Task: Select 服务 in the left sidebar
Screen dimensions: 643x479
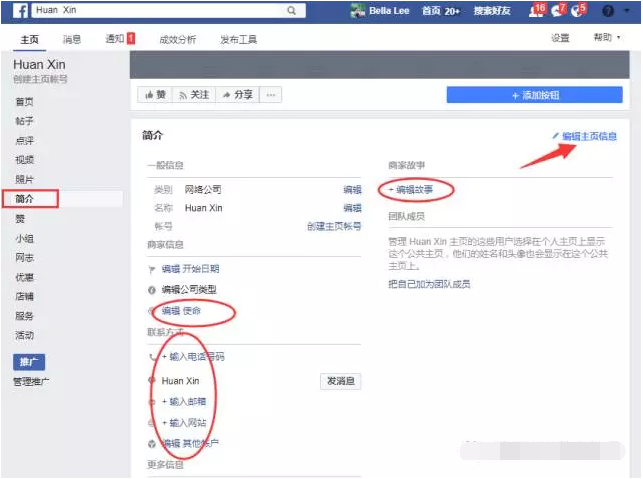Action: [x=24, y=316]
